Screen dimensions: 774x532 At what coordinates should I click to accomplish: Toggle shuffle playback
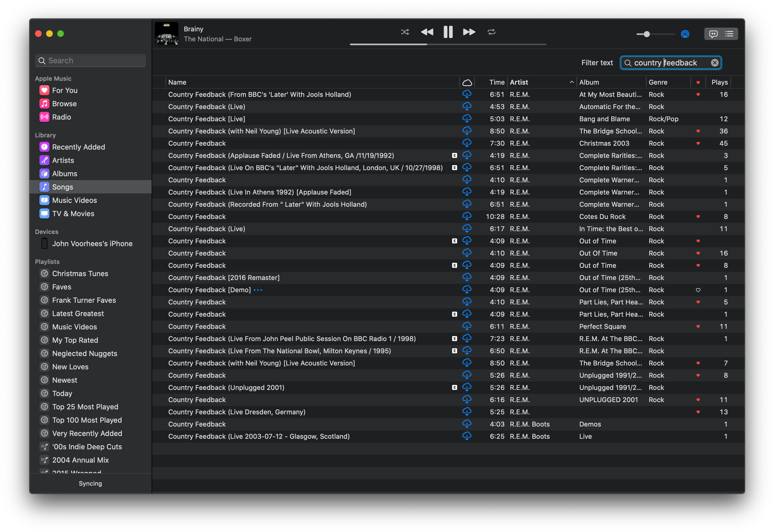pos(405,32)
